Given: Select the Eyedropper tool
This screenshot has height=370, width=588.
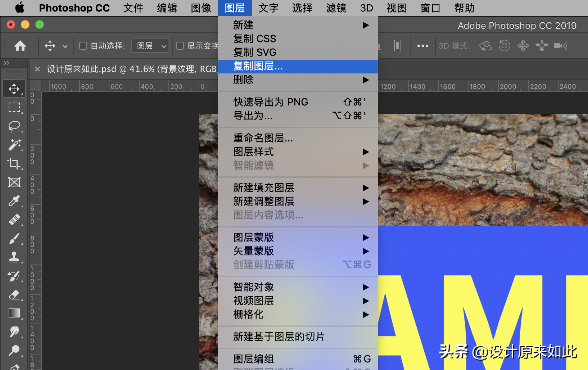Looking at the screenshot, I should pyautogui.click(x=14, y=201).
